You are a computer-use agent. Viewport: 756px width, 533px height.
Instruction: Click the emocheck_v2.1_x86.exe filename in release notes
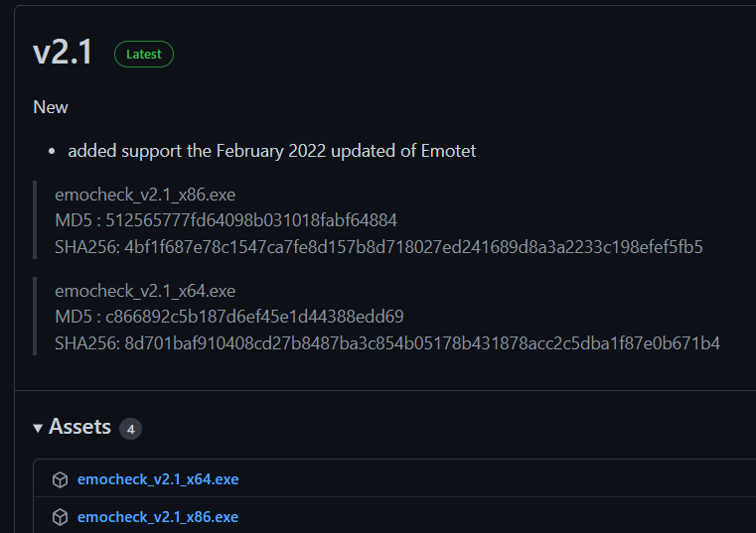click(145, 195)
